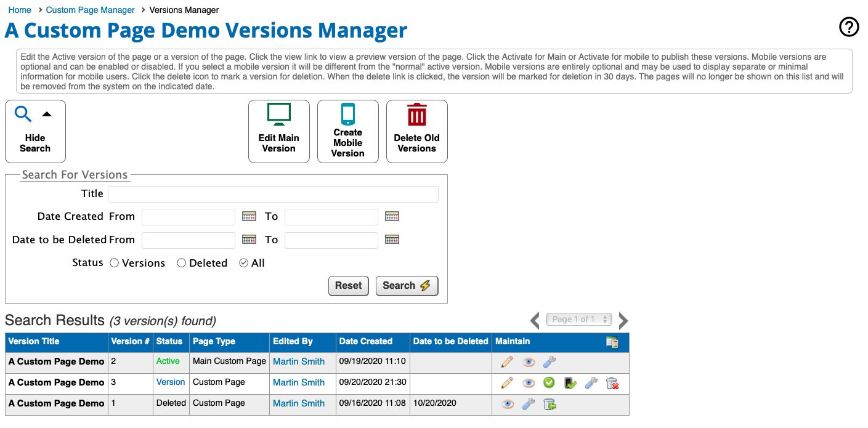Image resolution: width=868 pixels, height=428 pixels.
Task: Go to next results page arrow
Action: tap(623, 320)
